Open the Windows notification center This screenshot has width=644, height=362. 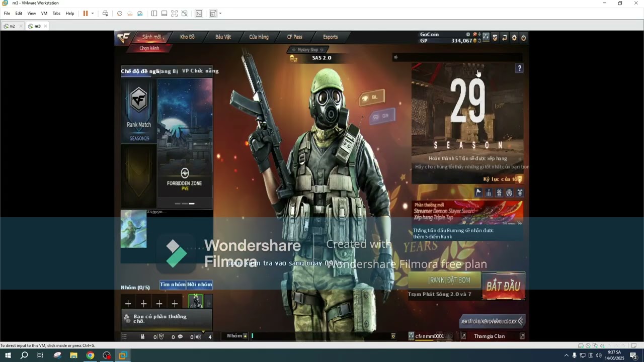point(633,355)
